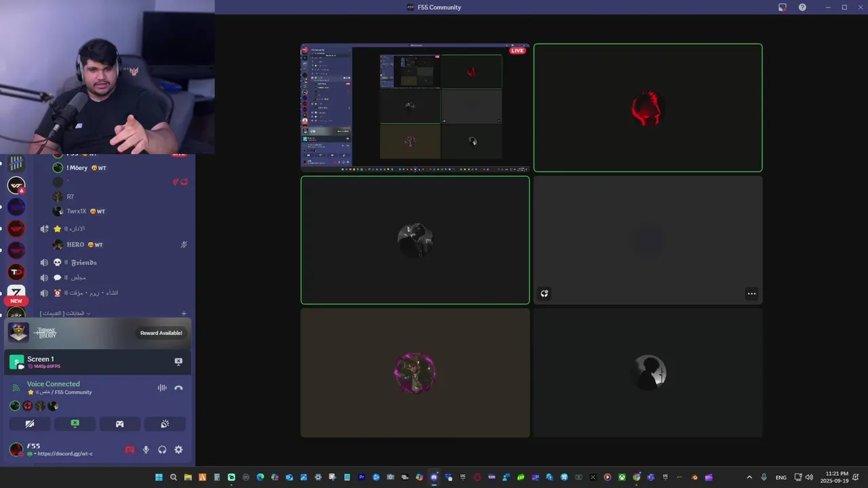This screenshot has width=868, height=488.
Task: Show hidden tray icons chevron
Action: (x=749, y=477)
